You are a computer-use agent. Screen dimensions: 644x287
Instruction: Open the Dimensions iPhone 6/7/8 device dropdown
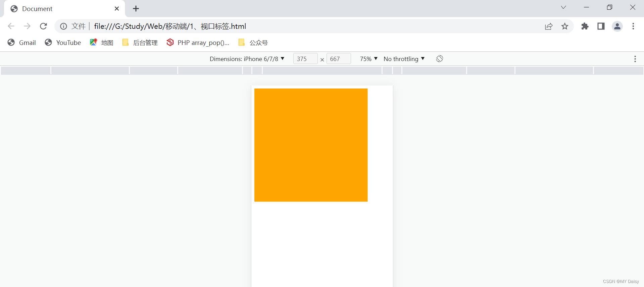[247, 59]
